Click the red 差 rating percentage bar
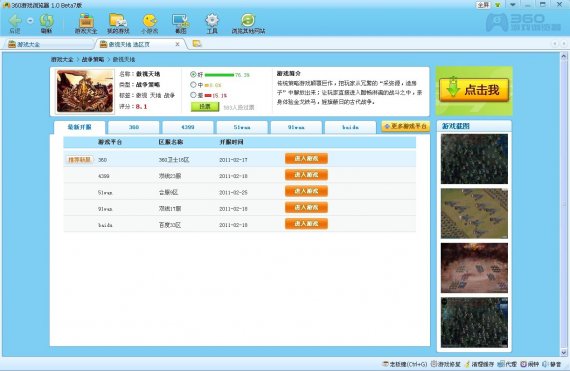The width and height of the screenshot is (570, 371). point(208,96)
